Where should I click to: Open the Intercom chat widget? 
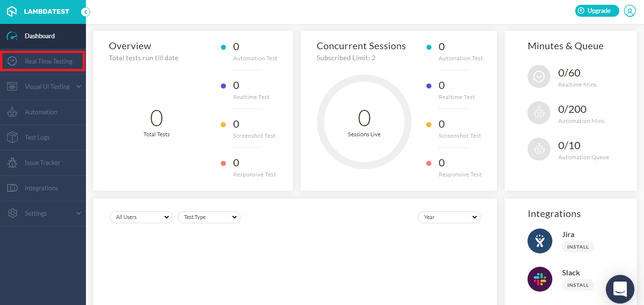click(620, 289)
